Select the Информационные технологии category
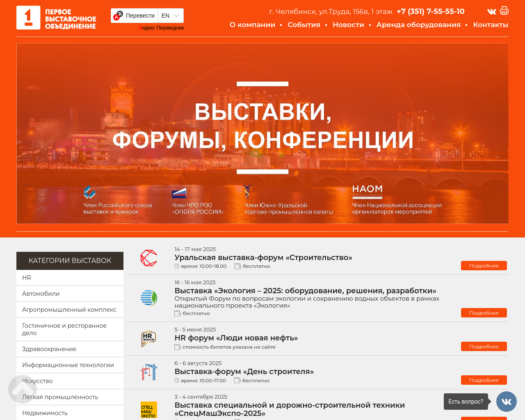525x420 pixels. point(70,365)
